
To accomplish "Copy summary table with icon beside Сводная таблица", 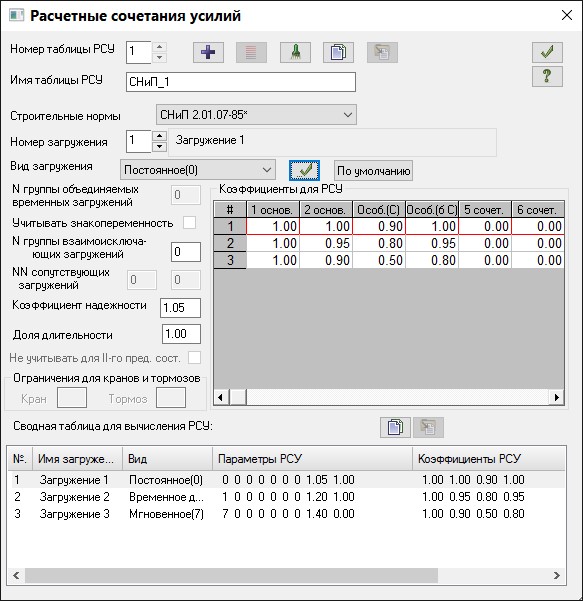I will pyautogui.click(x=395, y=427).
